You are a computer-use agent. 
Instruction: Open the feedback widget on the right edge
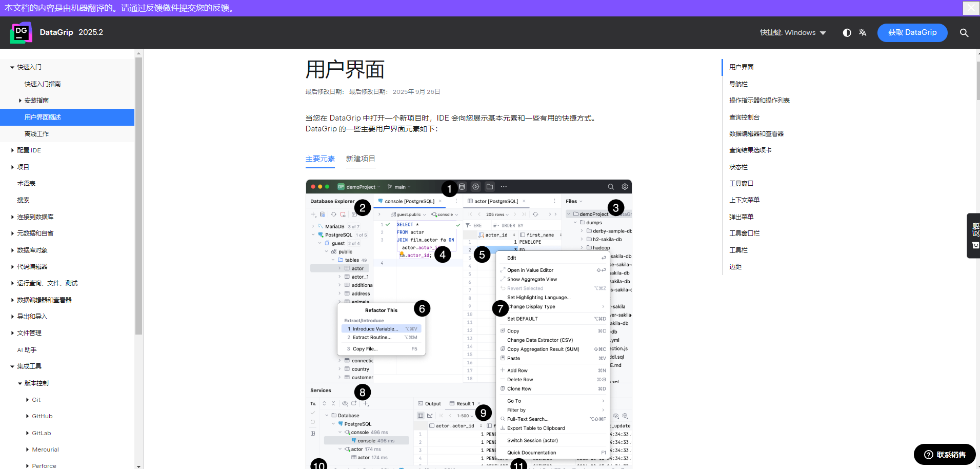pos(974,236)
